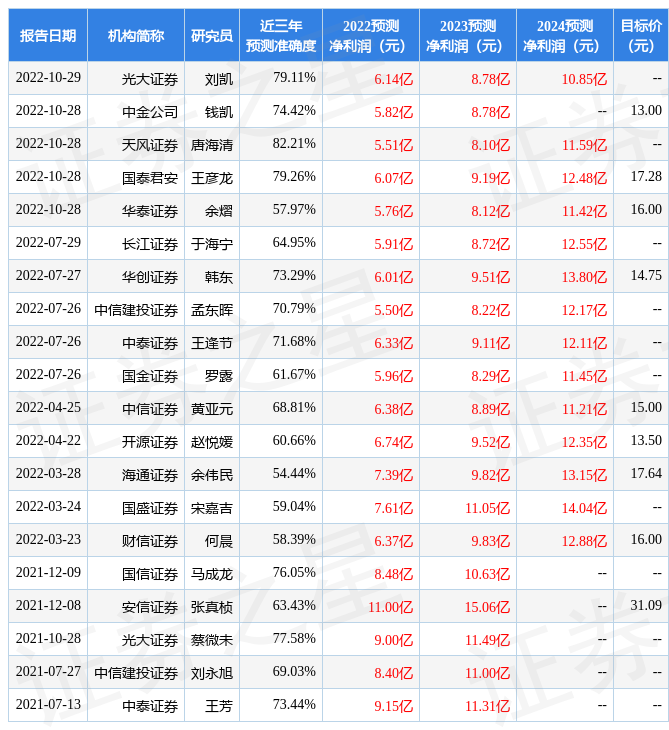Click 国盛证券 2024 forecast 14.04亿
Image resolution: width=669 pixels, height=730 pixels.
(584, 508)
